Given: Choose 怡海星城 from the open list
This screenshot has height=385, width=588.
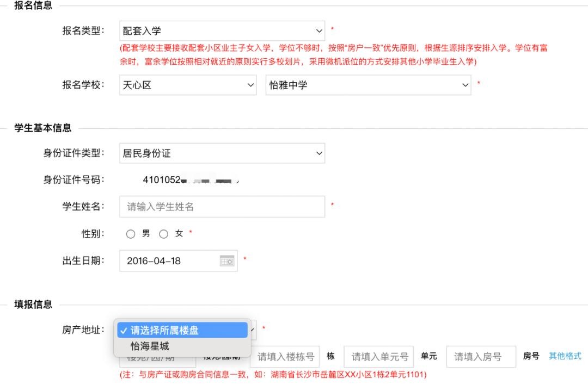Looking at the screenshot, I should 150,346.
